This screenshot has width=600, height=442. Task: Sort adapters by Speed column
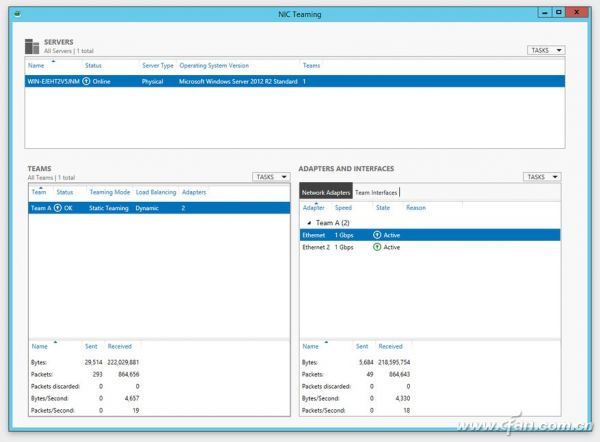click(343, 208)
